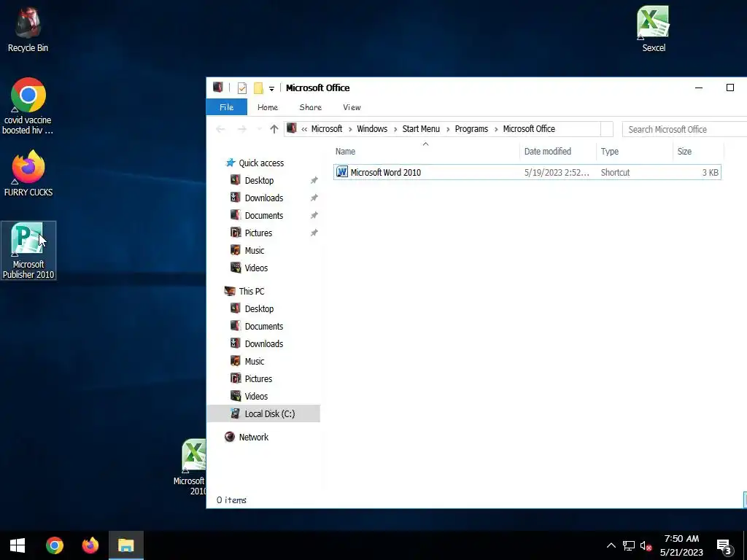Open the muted volume tray icon
Screen dimensions: 747x560
tap(646, 545)
